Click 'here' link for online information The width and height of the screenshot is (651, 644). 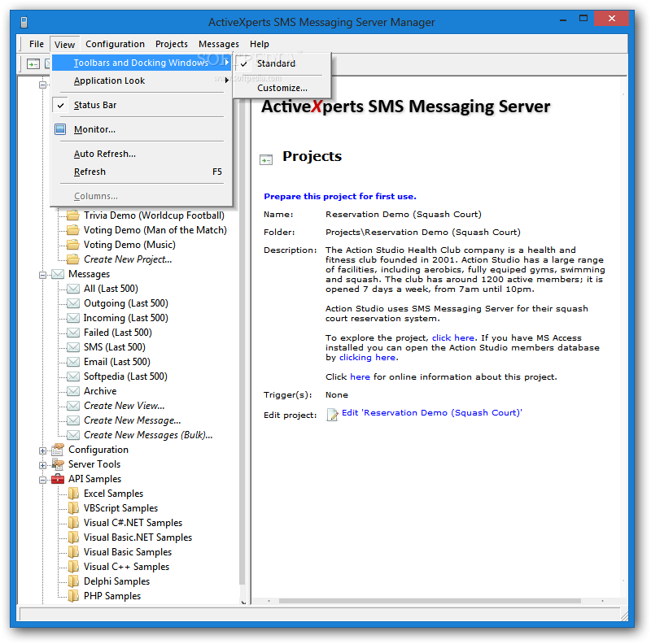tap(360, 376)
